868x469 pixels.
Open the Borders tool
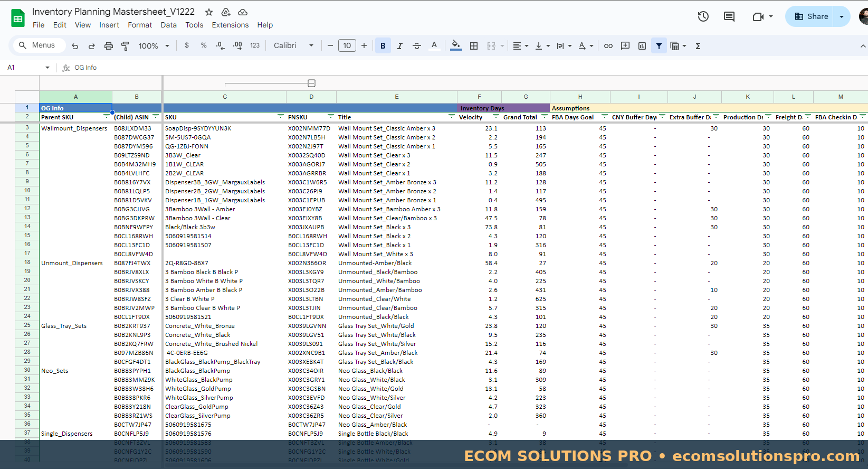coord(474,46)
